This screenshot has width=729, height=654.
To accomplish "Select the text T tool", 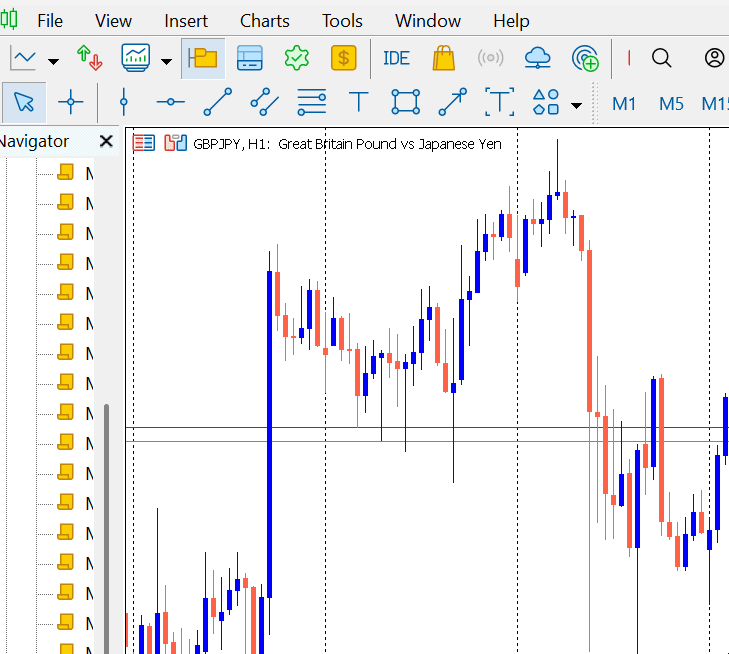I will tap(358, 102).
